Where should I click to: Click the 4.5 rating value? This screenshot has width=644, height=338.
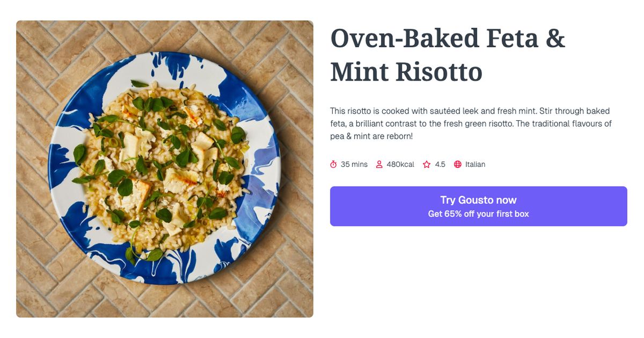(x=440, y=164)
